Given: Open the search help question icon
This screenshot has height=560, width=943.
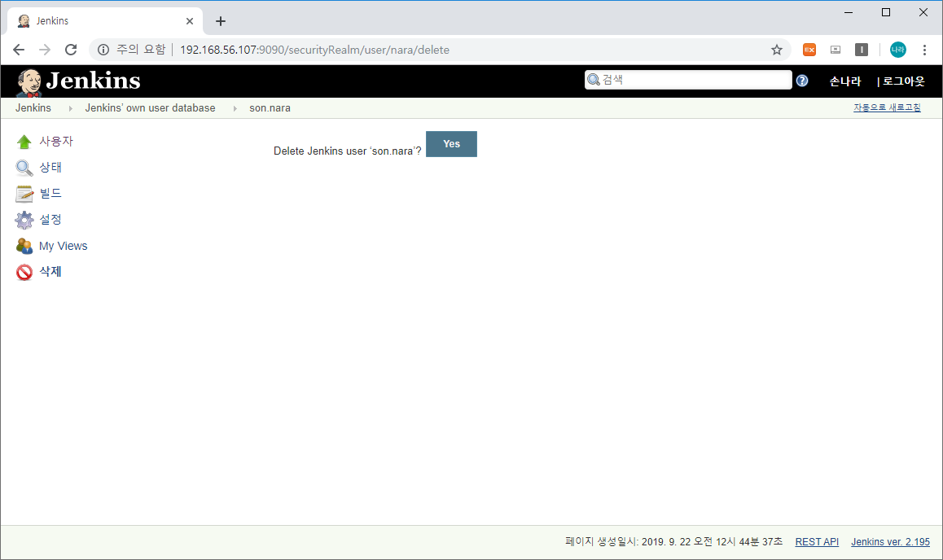Looking at the screenshot, I should pyautogui.click(x=802, y=81).
